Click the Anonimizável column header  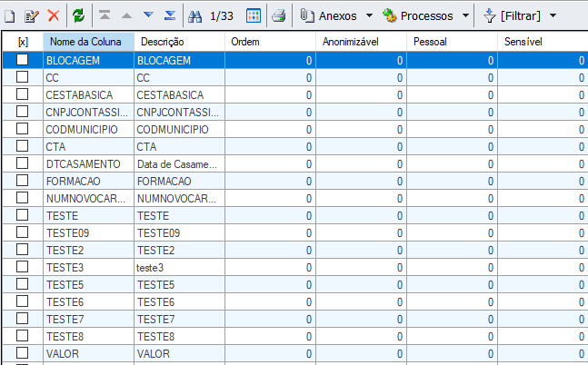[x=361, y=42]
